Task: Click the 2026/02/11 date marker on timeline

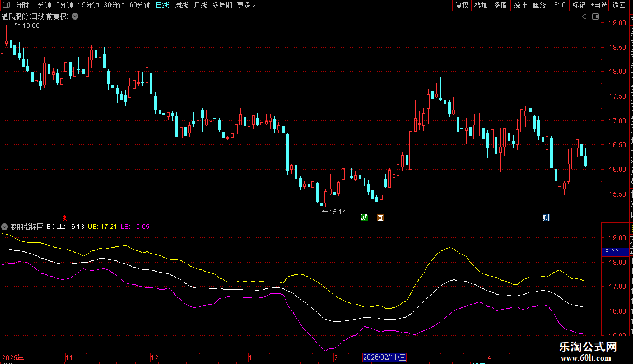Action: click(384, 357)
